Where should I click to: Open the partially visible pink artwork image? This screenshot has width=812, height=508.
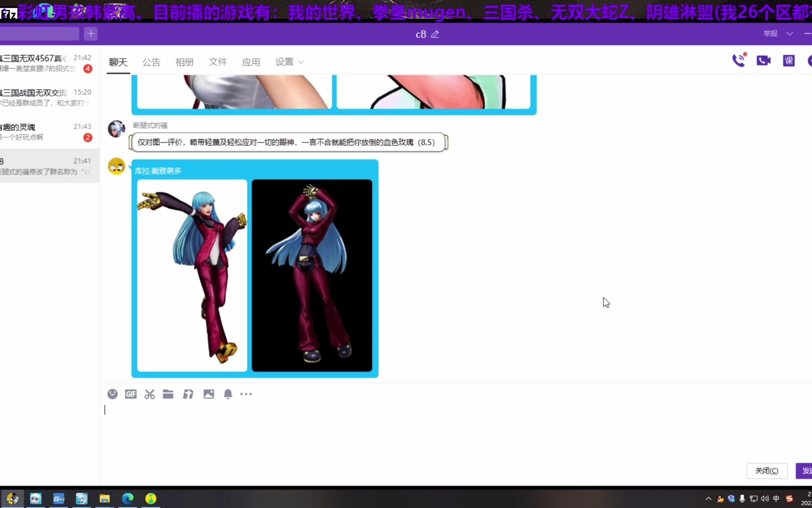click(433, 92)
